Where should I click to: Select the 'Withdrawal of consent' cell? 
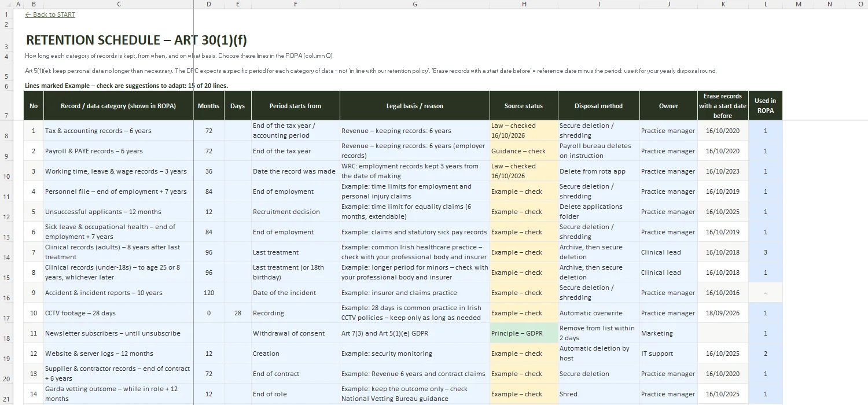[x=296, y=333]
